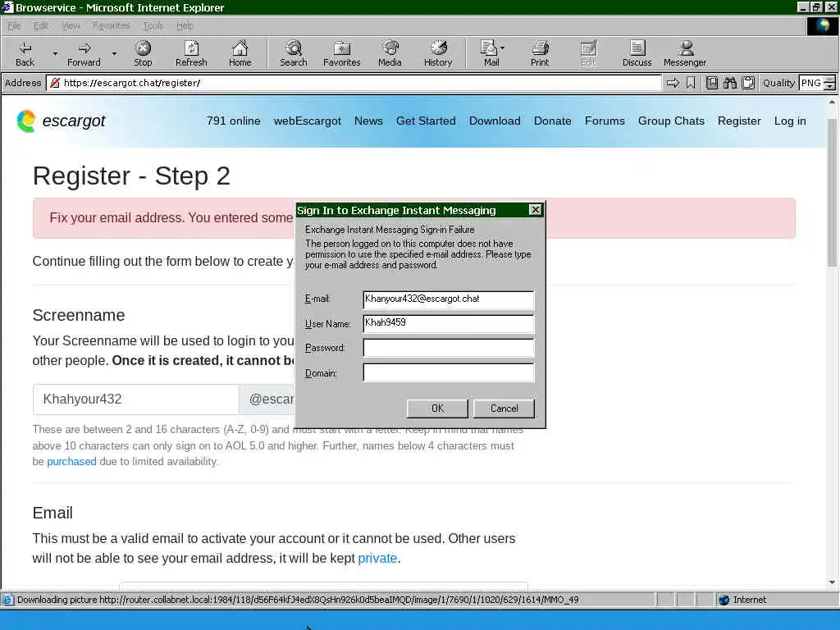Click the bookmark icon next to the address bar
The width and height of the screenshot is (840, 630).
pos(691,83)
